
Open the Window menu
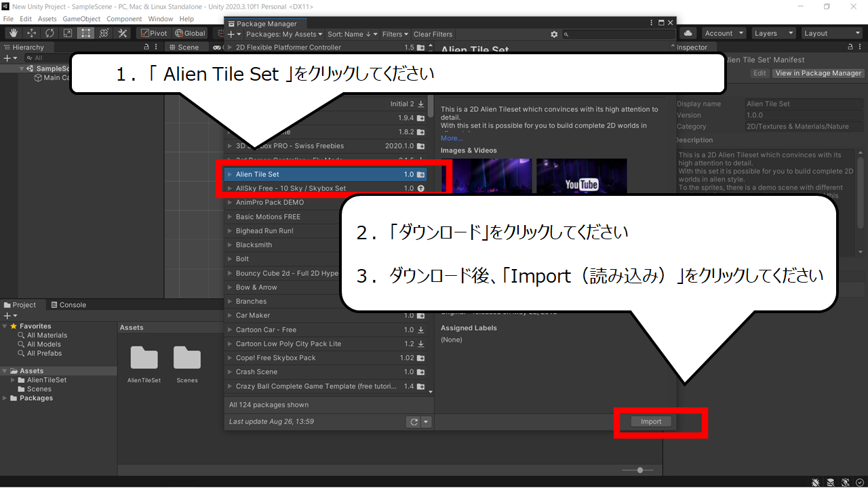pos(161,19)
